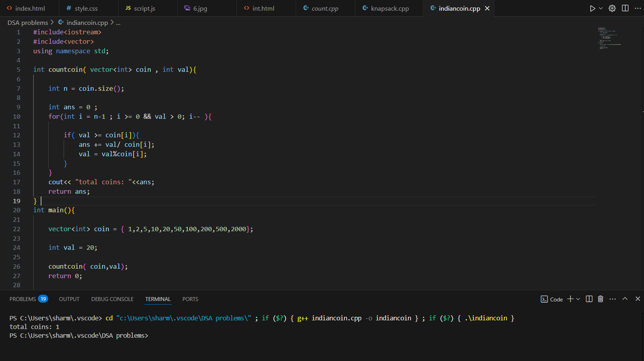The image size is (644, 361).
Task: Run the C++ file with play button
Action: pos(592,9)
